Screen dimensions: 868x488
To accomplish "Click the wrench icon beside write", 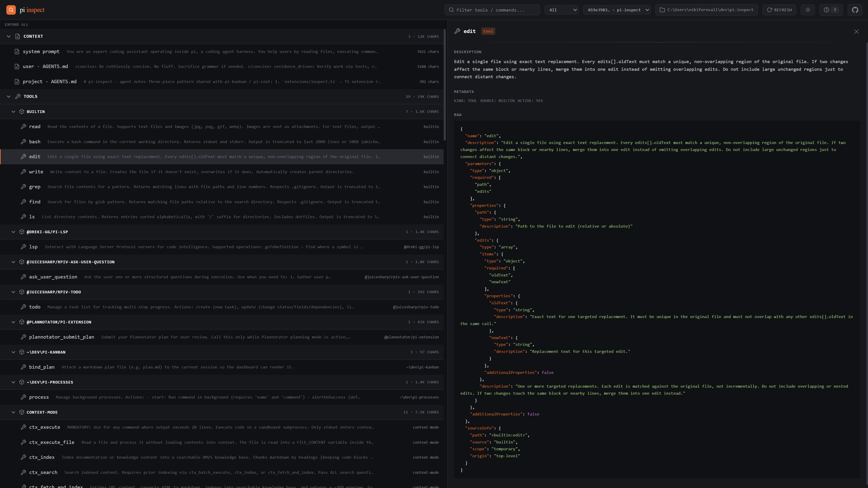I will [x=23, y=172].
